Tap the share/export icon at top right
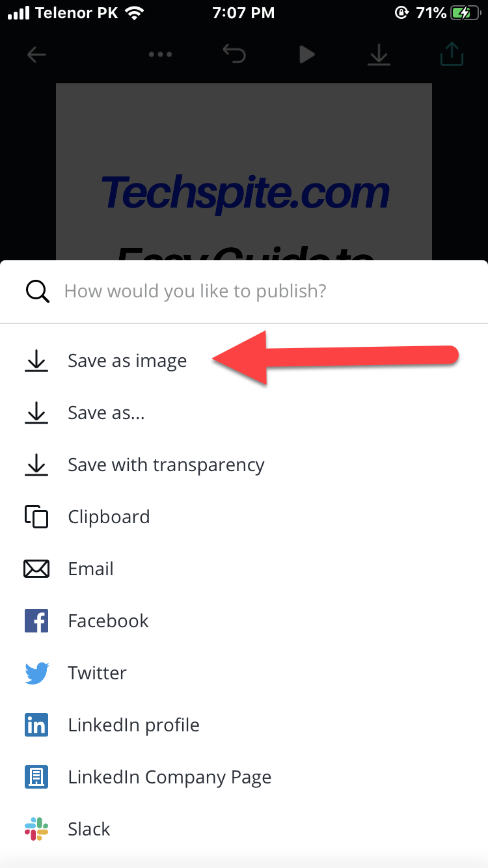The image size is (488, 868). 452,55
